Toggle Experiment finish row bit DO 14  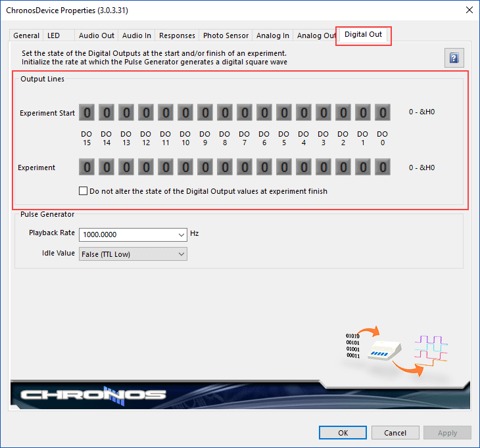107,167
